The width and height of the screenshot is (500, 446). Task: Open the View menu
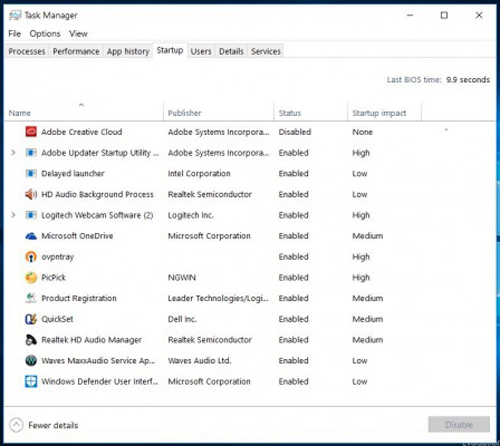pos(78,34)
